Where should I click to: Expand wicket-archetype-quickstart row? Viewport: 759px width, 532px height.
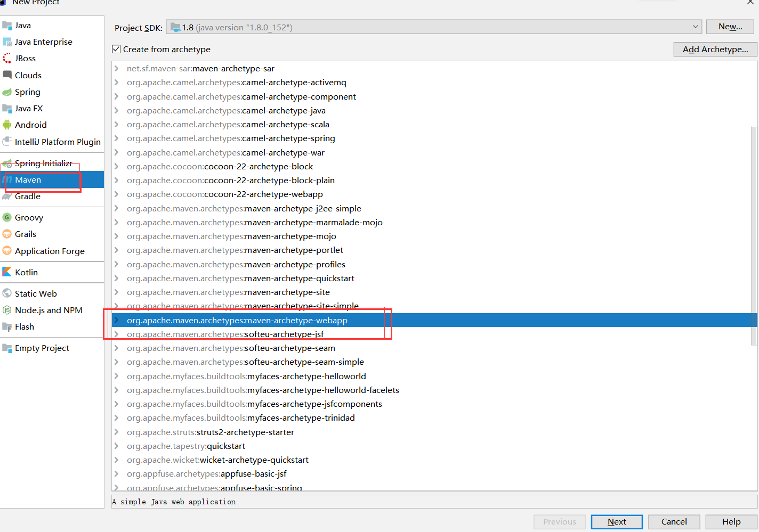(x=116, y=460)
